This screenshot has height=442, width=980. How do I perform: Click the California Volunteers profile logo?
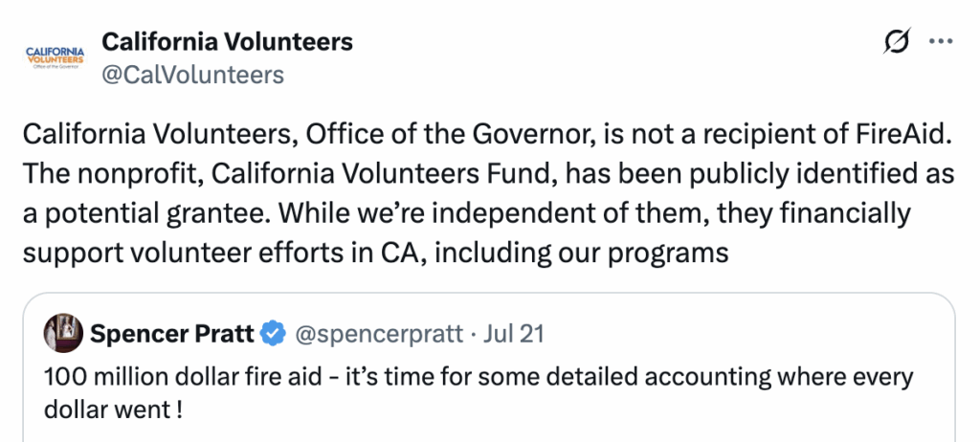(54, 57)
